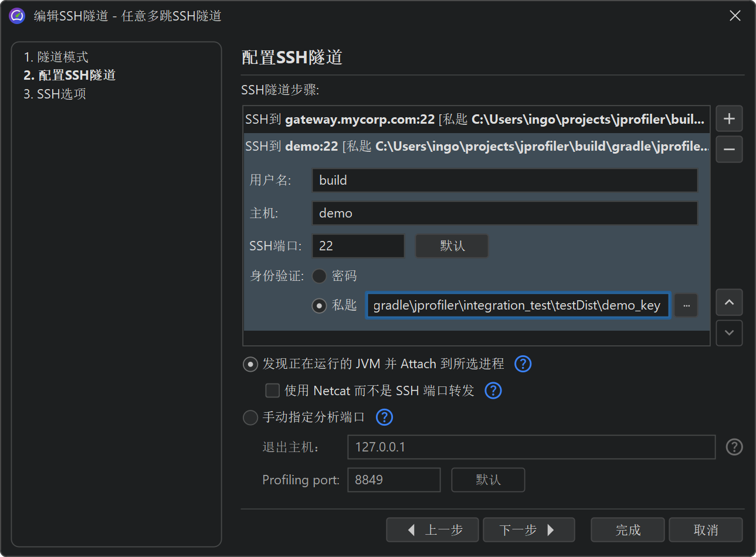Open help icon beside exit host field
The width and height of the screenshot is (756, 557).
[x=734, y=447]
